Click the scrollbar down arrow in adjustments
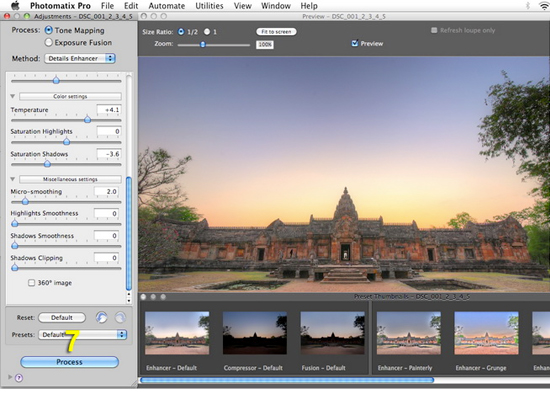 tap(129, 301)
